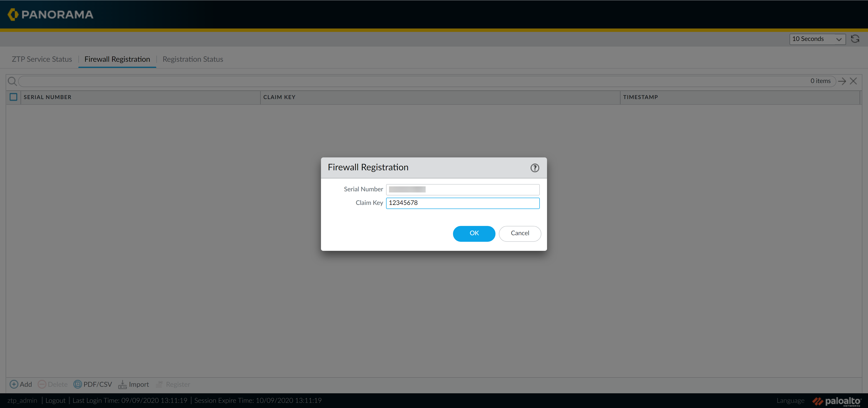Viewport: 868px width, 408px height.
Task: Click the Claim Key input field
Action: (462, 203)
